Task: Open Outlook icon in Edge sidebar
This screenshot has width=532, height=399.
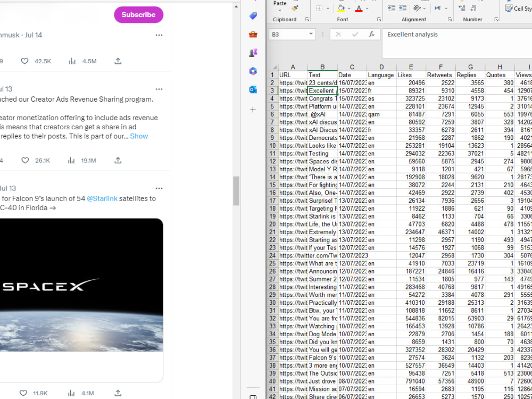Action: click(x=253, y=89)
